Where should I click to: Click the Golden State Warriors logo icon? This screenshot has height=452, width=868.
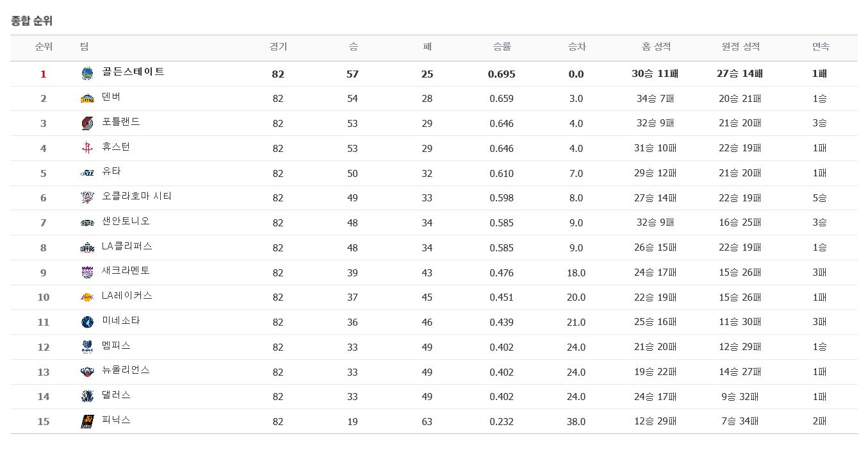pos(87,74)
